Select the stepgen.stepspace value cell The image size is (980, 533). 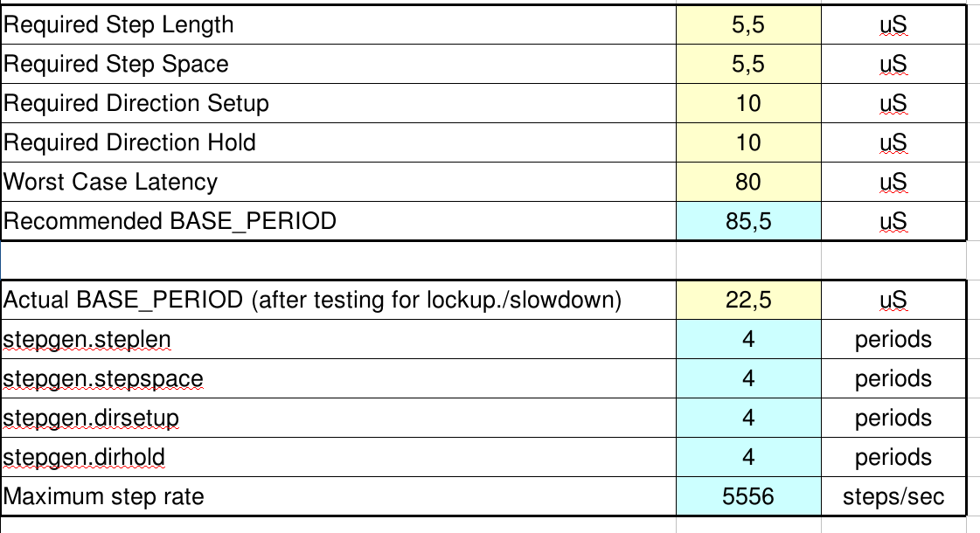pos(748,378)
